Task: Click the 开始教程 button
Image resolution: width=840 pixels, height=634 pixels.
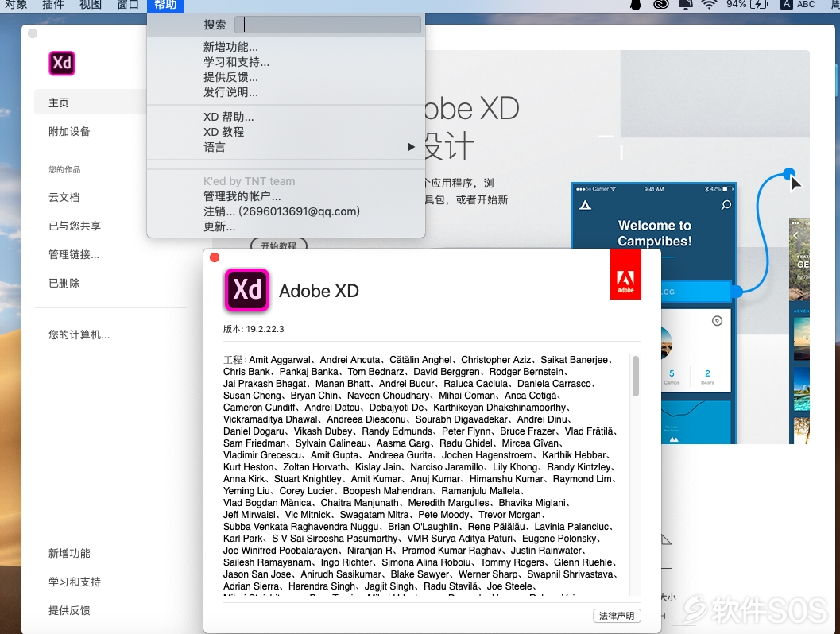Action: (x=279, y=244)
